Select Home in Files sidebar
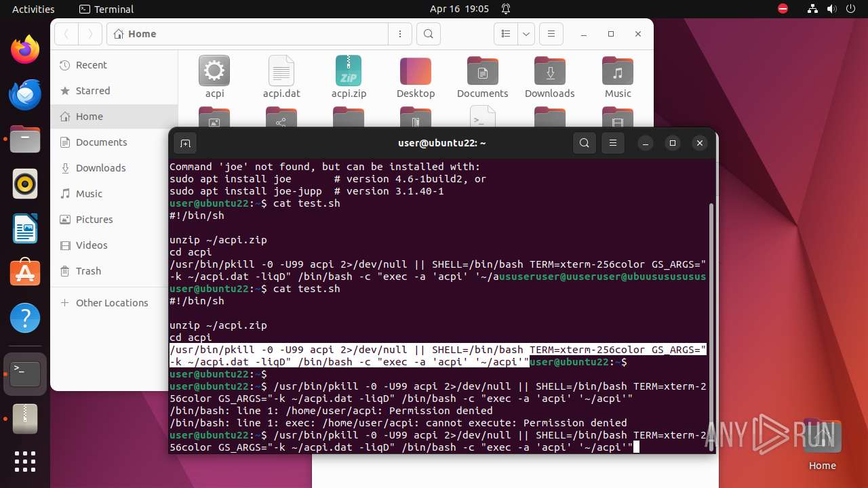 pyautogui.click(x=114, y=117)
